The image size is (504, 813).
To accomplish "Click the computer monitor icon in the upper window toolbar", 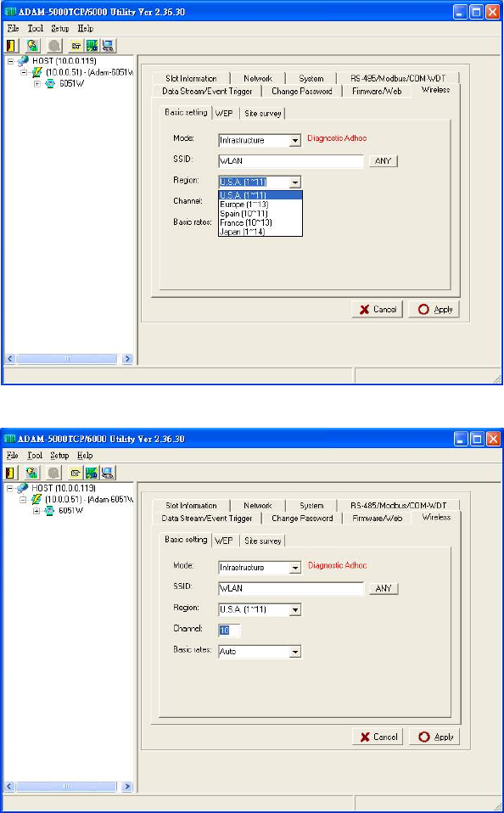I will (108, 46).
